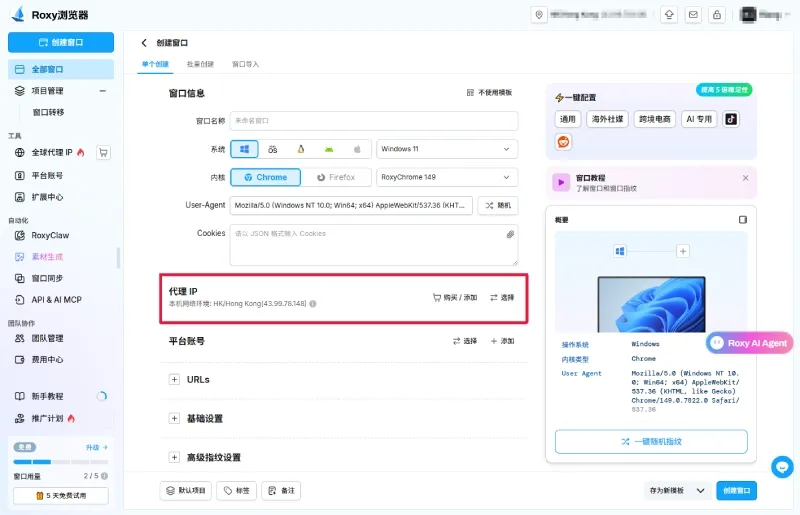Click 添加 in the 平台账号 section

502,341
